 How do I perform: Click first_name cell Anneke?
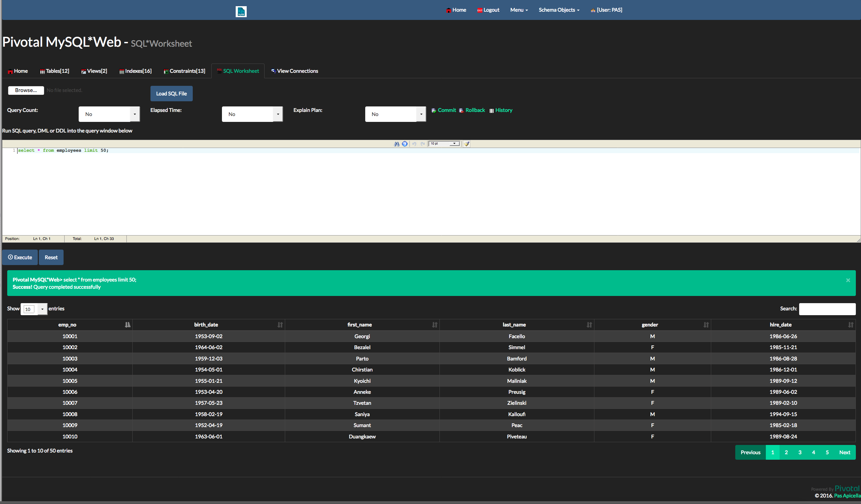coord(362,392)
